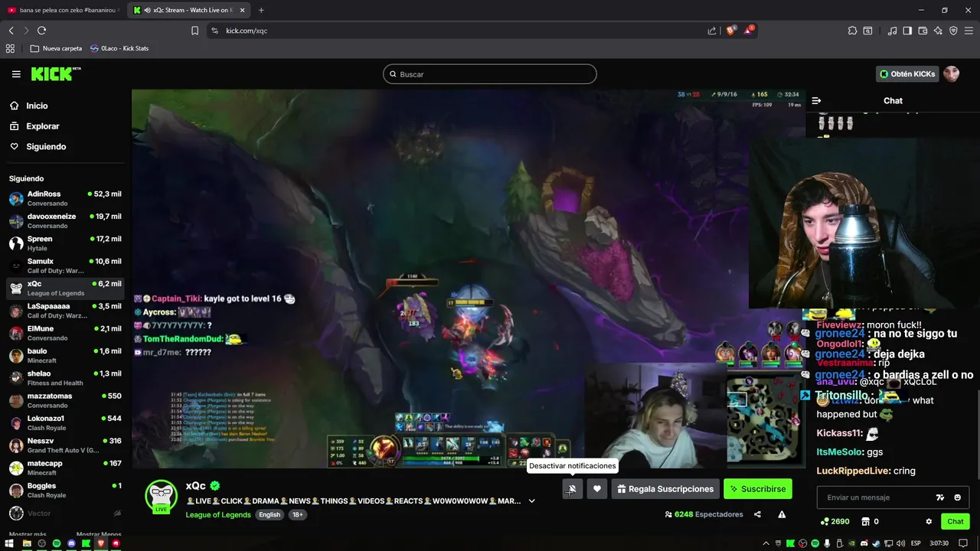The height and width of the screenshot is (551, 980).
Task: Select shelao channel in sidebar
Action: tap(65, 378)
